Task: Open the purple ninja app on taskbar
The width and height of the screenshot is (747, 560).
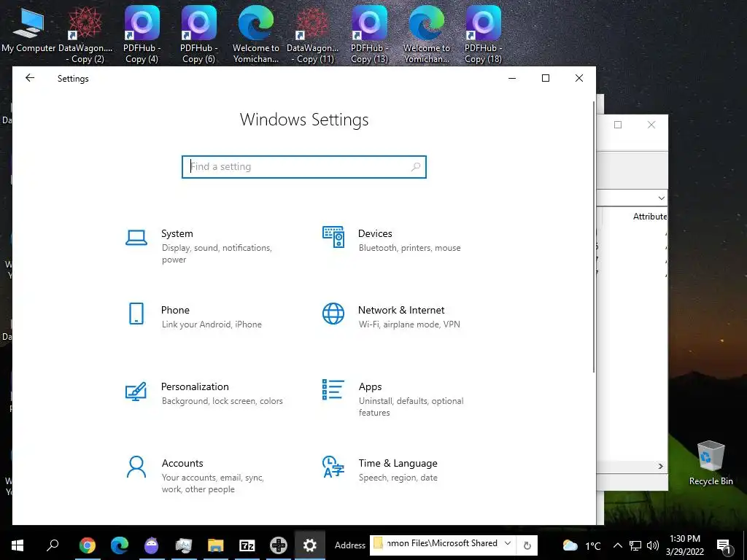Action: pyautogui.click(x=152, y=545)
